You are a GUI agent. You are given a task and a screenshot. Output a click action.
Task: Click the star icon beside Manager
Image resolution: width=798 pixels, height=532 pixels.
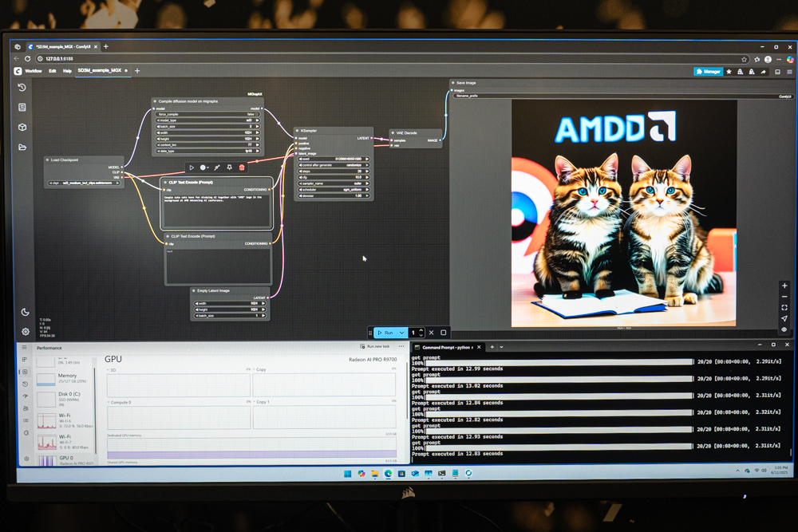coord(729,72)
